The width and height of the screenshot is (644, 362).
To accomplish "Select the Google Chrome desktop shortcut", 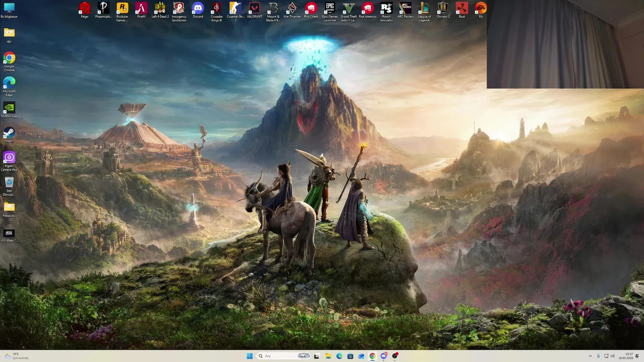I will coord(9,62).
